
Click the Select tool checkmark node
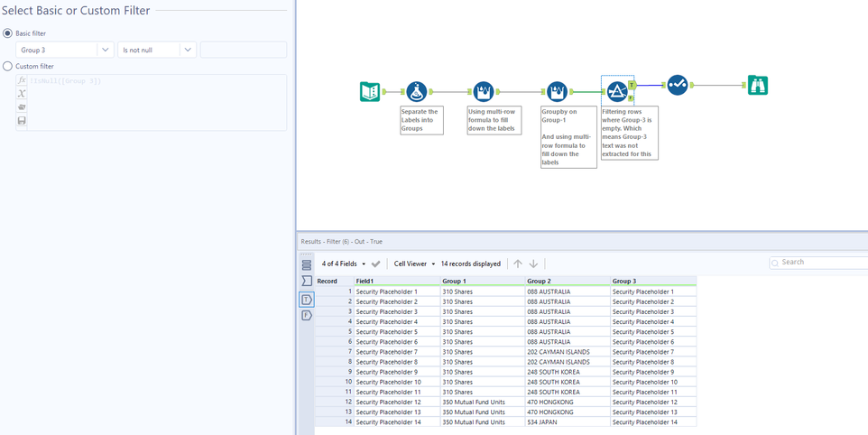(678, 85)
